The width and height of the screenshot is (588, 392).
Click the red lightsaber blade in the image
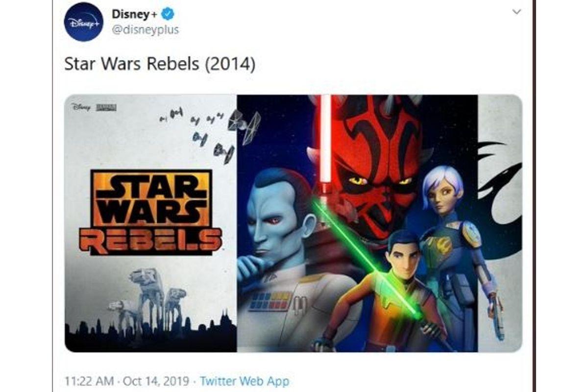(x=325, y=139)
